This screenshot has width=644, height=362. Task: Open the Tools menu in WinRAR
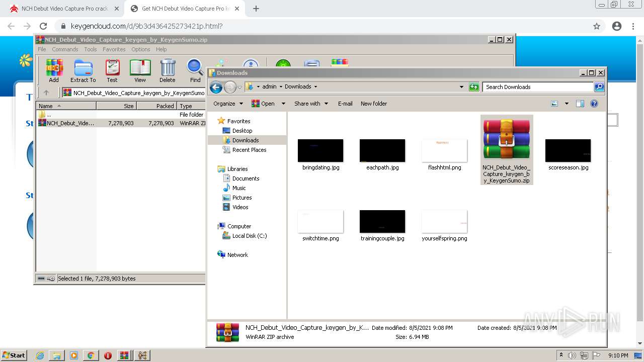click(x=91, y=49)
